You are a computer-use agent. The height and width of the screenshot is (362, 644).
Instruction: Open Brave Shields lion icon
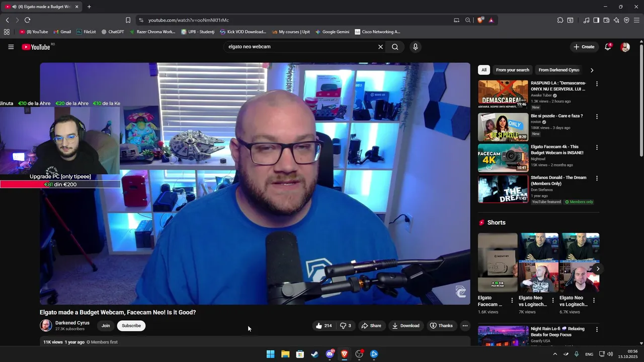click(480, 20)
